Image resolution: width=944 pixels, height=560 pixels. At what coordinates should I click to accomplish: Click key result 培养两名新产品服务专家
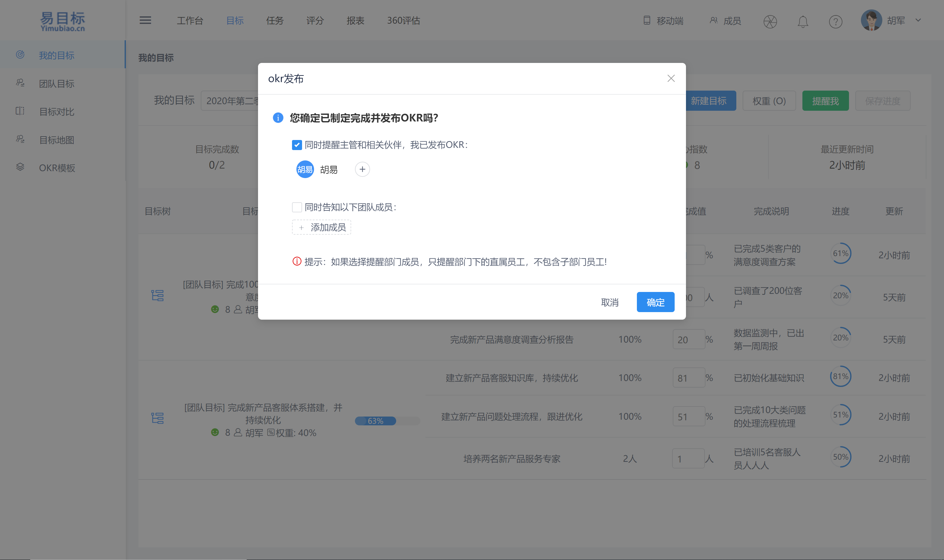[x=511, y=458]
